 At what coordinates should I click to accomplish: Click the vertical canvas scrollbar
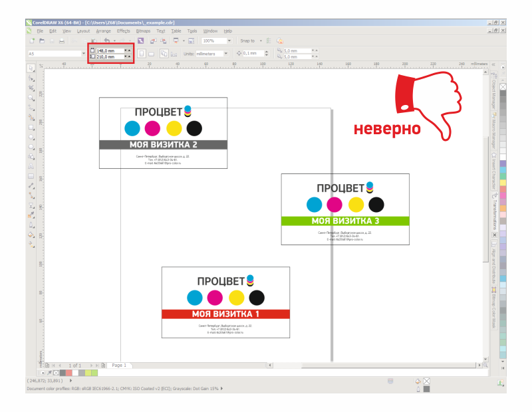[x=485, y=199]
